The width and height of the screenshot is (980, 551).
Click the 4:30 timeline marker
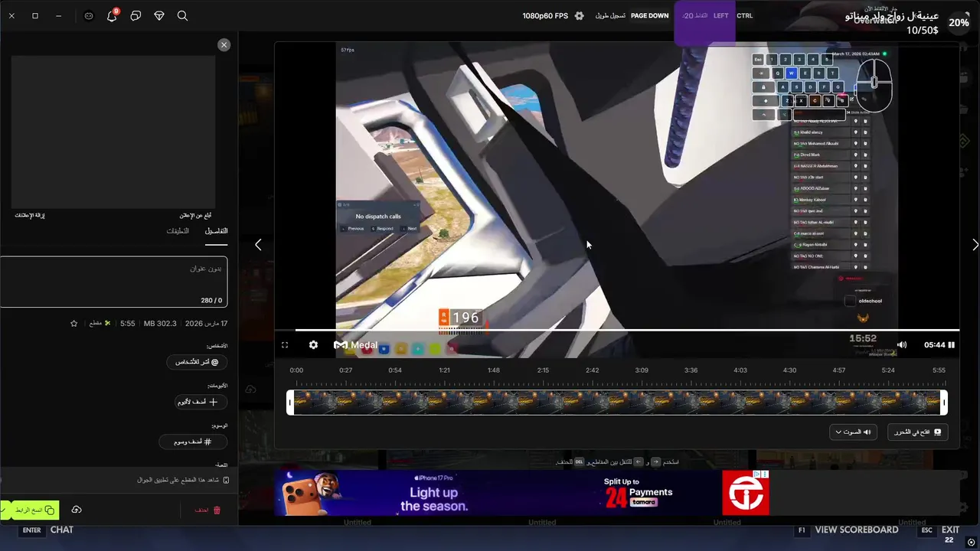pos(789,370)
